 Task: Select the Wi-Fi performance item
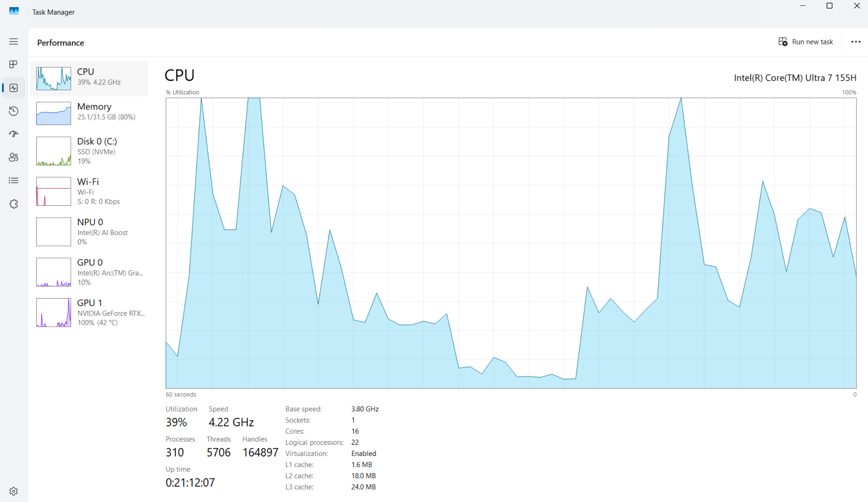[x=89, y=191]
